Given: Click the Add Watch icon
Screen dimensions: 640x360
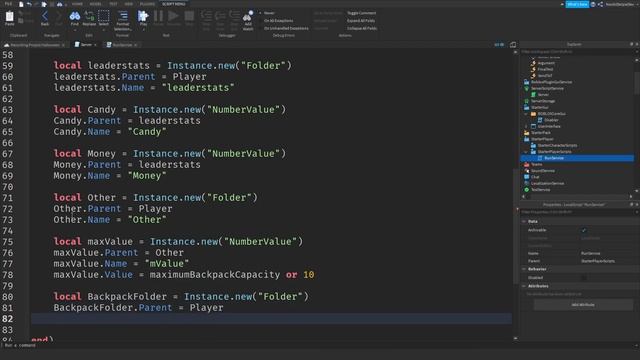Looking at the screenshot, I should [x=248, y=16].
